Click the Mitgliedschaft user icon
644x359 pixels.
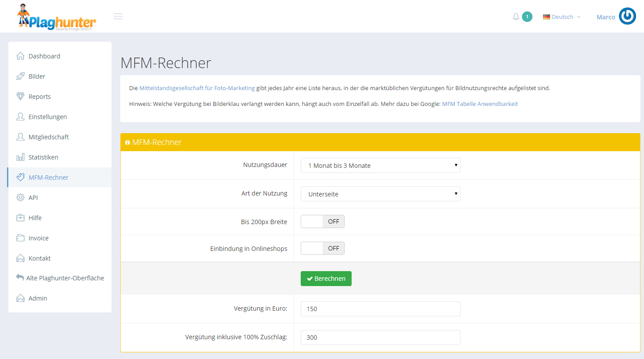click(x=20, y=137)
